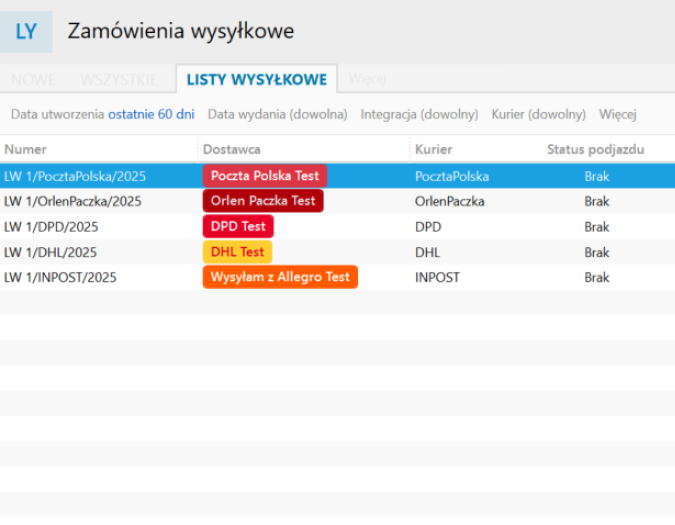Image resolution: width=675 pixels, height=525 pixels.
Task: Click the yellow DHL Test badge
Action: pyautogui.click(x=237, y=252)
